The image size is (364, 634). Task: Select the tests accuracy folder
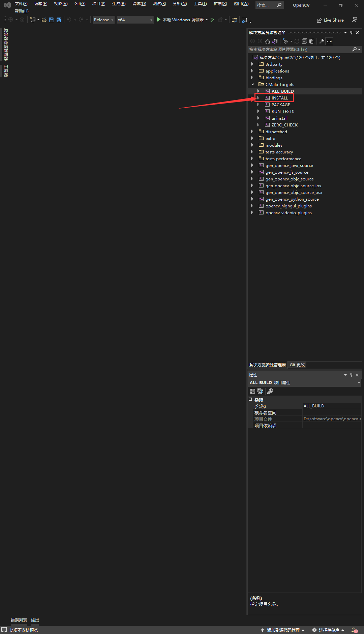(x=279, y=152)
